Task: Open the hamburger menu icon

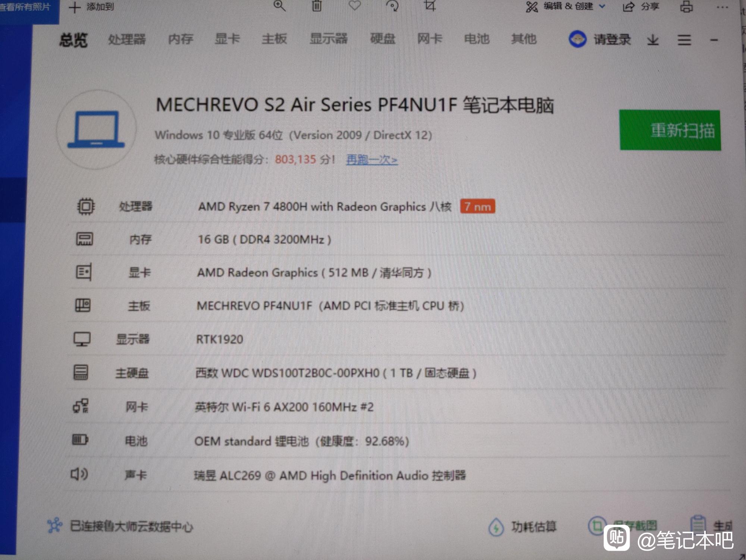Action: tap(684, 40)
